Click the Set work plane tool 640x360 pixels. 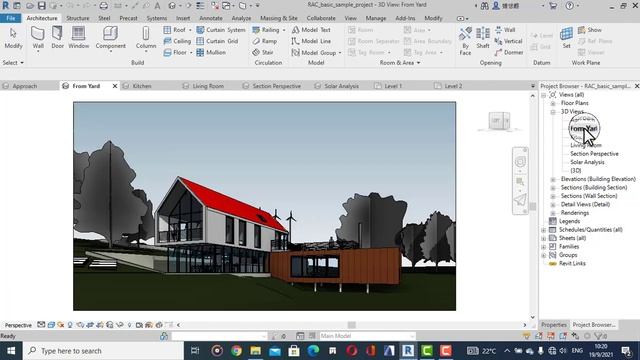click(567, 38)
